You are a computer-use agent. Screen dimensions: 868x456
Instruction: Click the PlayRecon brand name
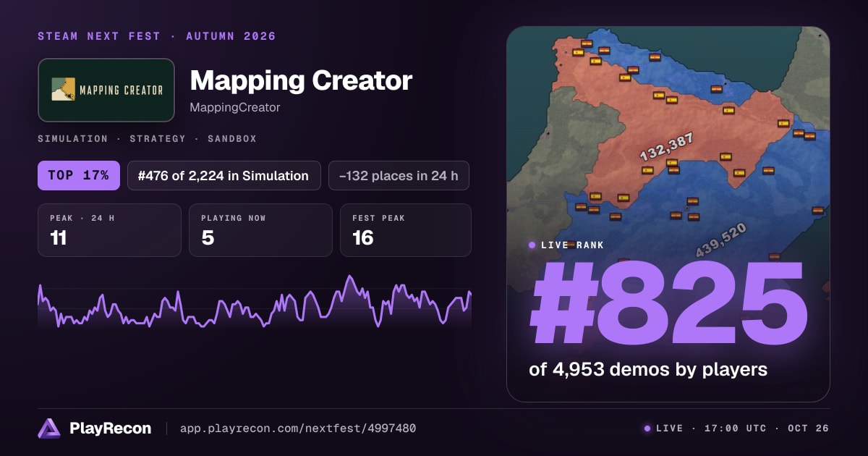(x=111, y=428)
